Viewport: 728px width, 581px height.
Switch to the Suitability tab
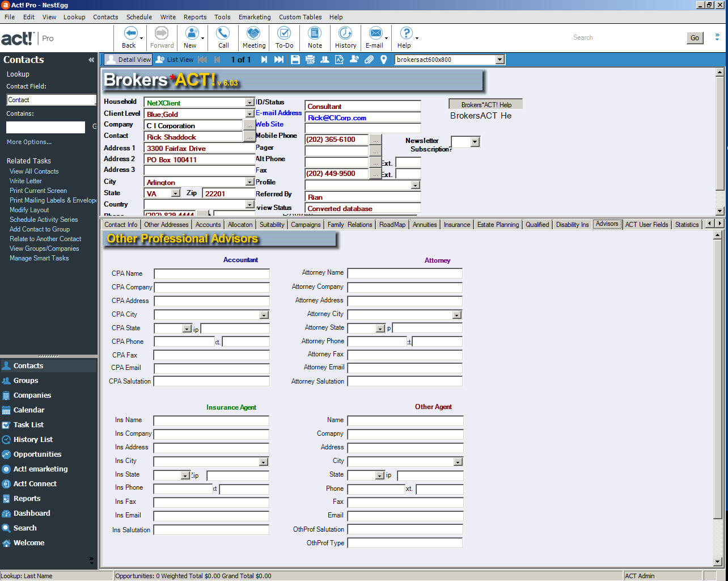coord(272,225)
